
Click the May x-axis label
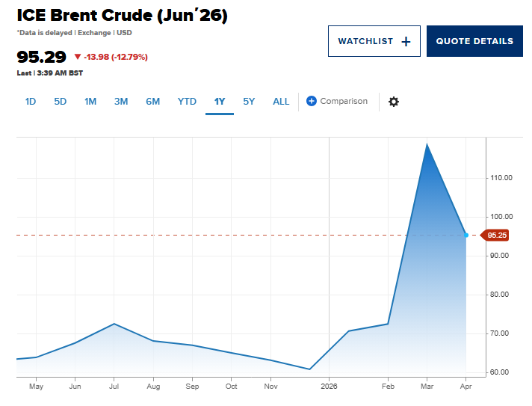pos(37,387)
